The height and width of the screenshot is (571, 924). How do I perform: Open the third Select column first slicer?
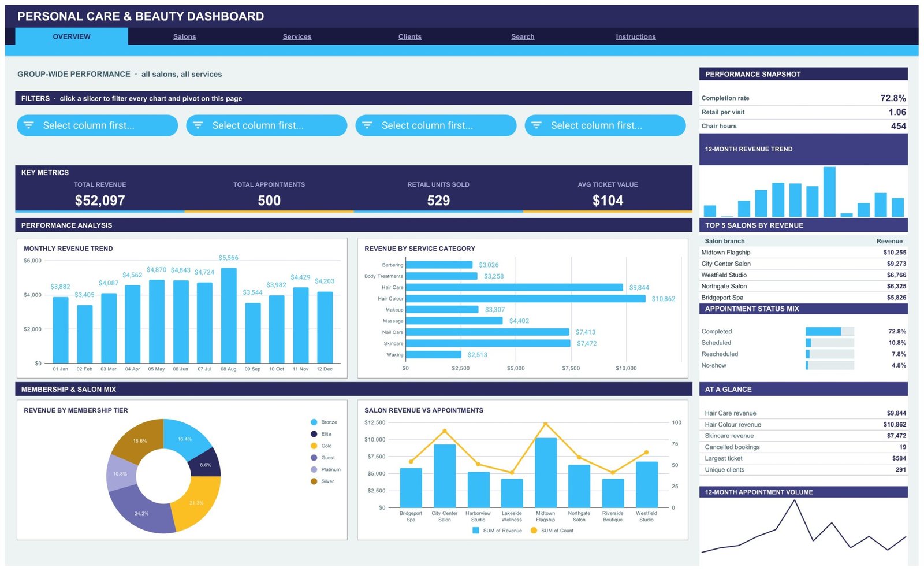coord(436,125)
